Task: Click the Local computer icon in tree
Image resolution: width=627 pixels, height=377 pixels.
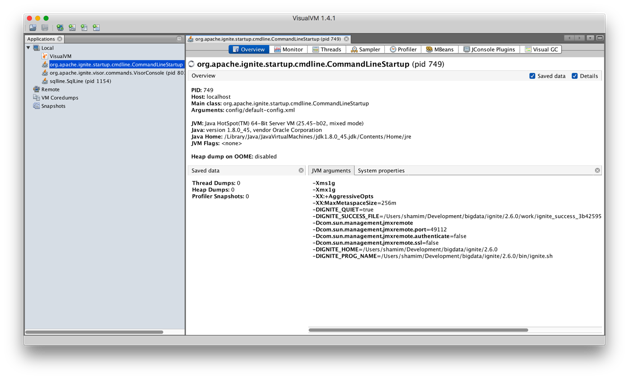Action: (36, 48)
